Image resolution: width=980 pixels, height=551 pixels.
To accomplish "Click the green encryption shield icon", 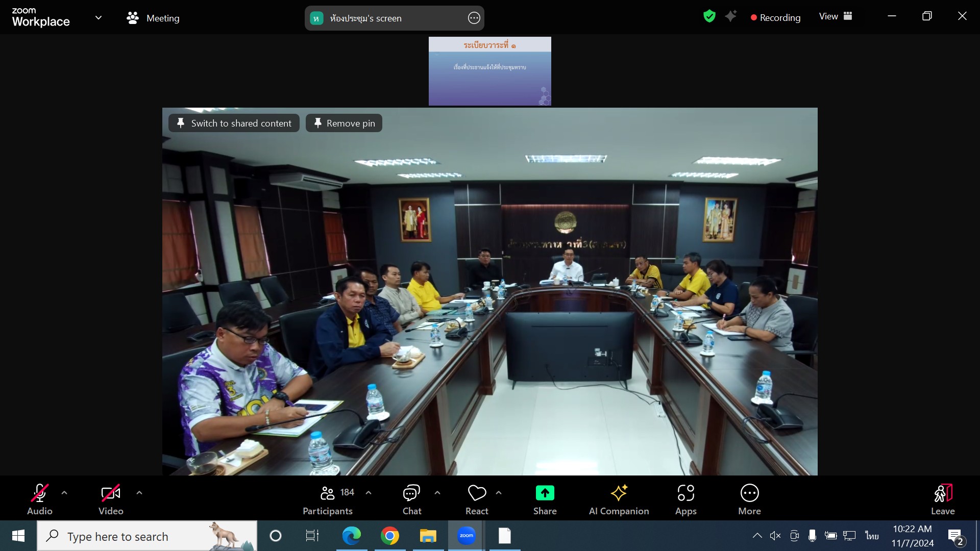I will [x=709, y=16].
